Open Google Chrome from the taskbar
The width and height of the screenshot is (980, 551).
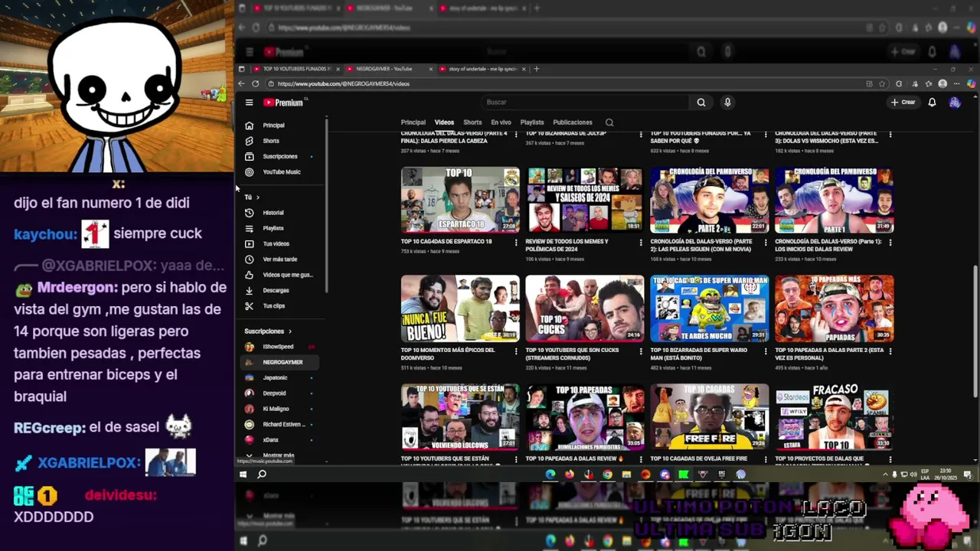(x=607, y=474)
